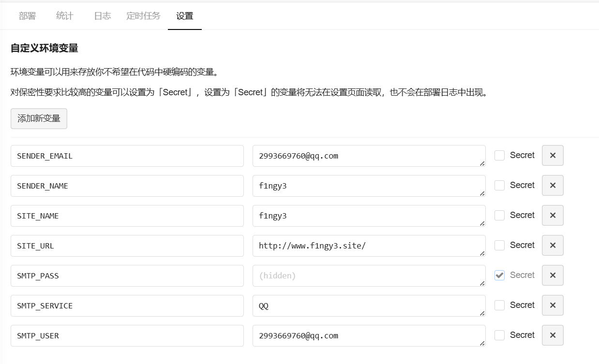The width and height of the screenshot is (599, 364).
Task: Focus the SITE_NAME variable name field
Action: pyautogui.click(x=127, y=216)
